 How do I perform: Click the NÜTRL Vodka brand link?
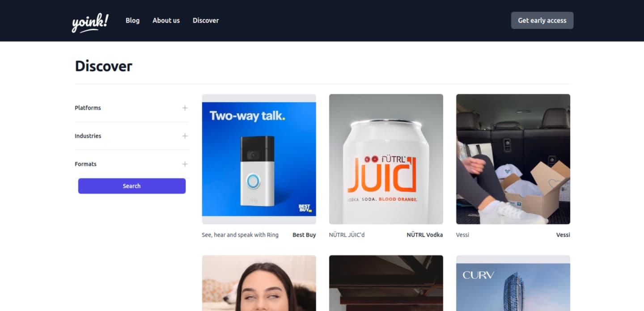(424, 235)
